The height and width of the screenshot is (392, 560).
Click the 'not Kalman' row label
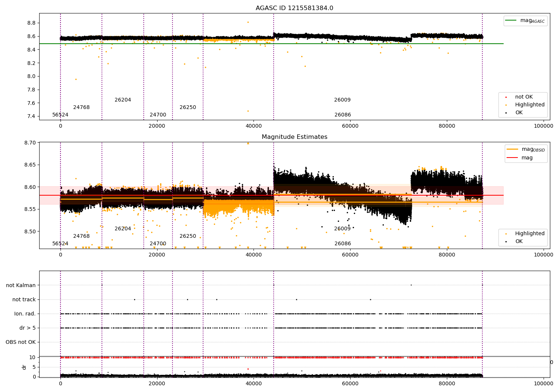(21, 286)
